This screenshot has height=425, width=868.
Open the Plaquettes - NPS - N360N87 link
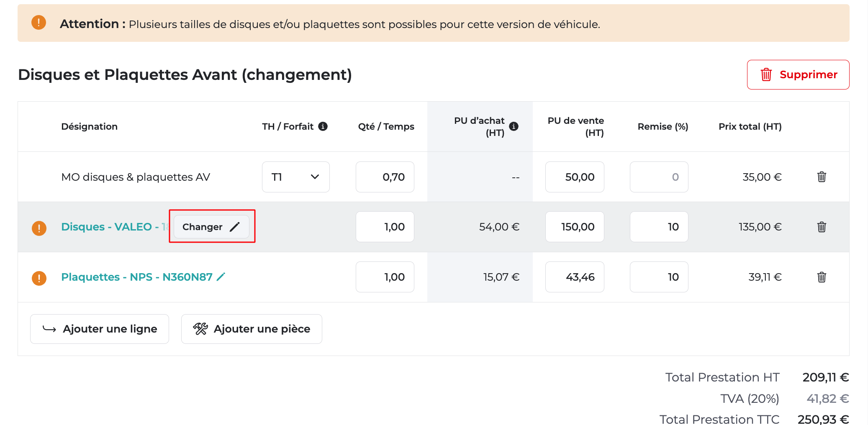click(x=136, y=277)
